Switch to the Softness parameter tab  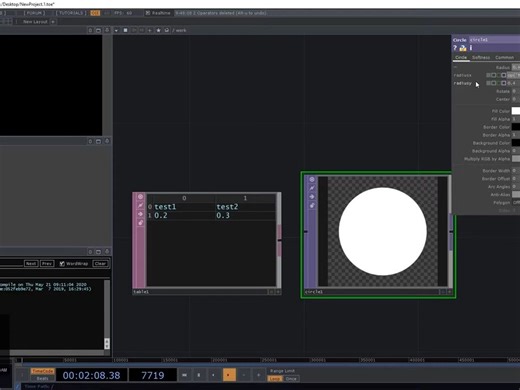pos(481,57)
